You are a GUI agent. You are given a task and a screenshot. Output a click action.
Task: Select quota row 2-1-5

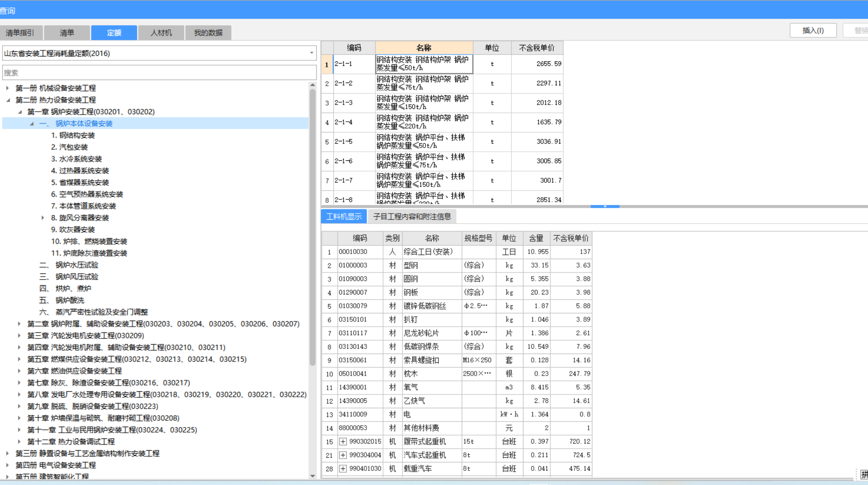(442, 141)
